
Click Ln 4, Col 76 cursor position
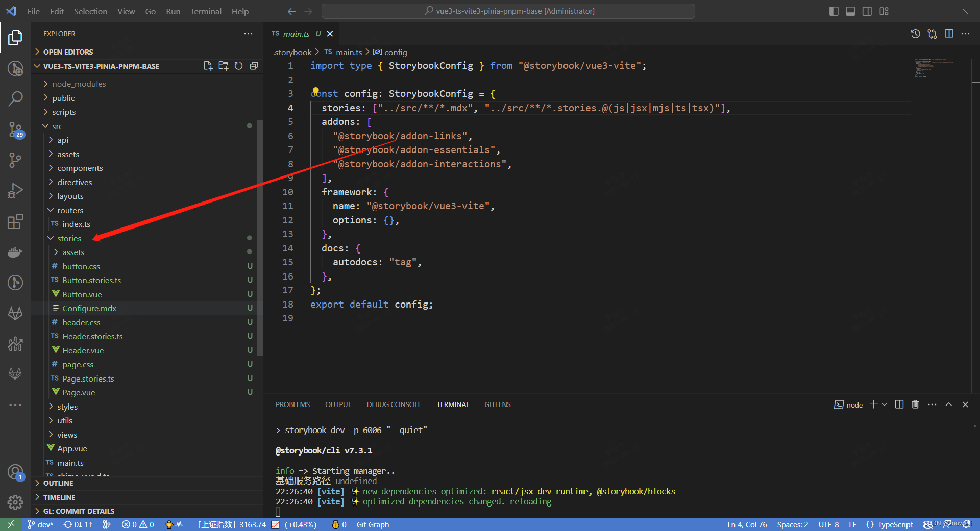(747, 524)
